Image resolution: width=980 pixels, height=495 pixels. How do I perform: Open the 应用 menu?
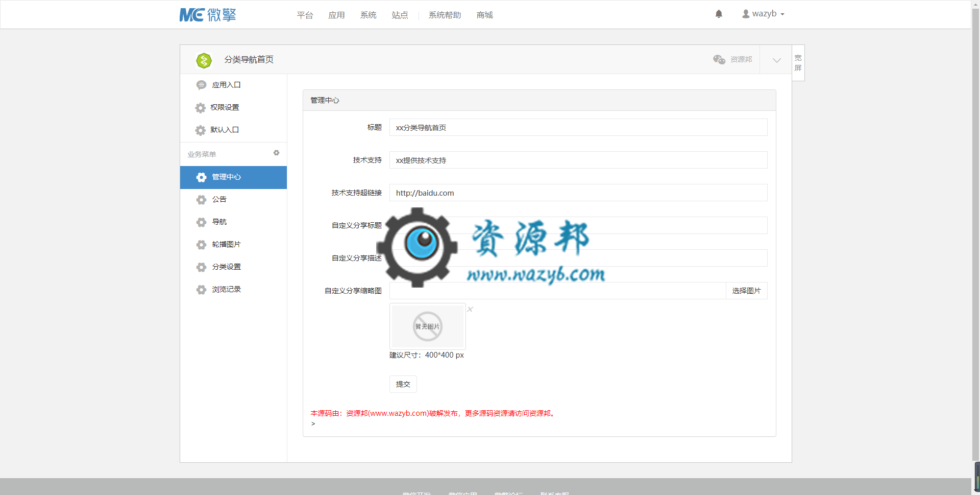[336, 15]
